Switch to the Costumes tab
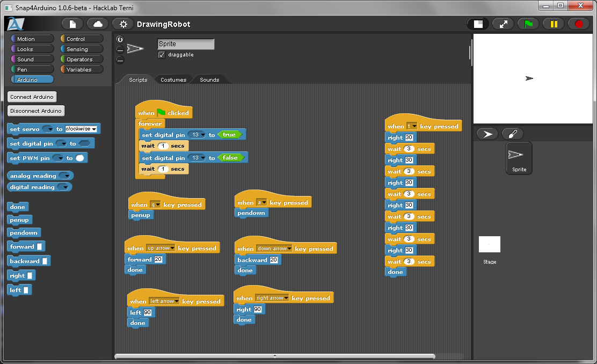The width and height of the screenshot is (597, 364). [x=173, y=80]
